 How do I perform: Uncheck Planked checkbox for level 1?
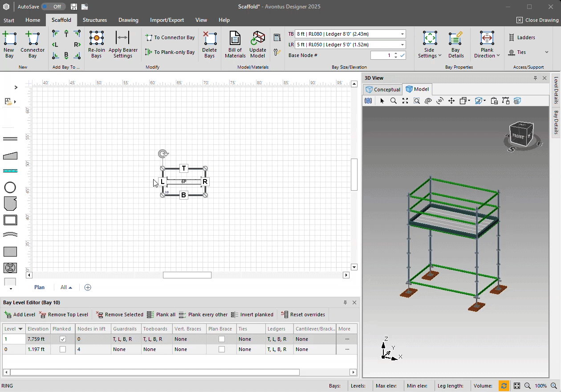pyautogui.click(x=62, y=339)
